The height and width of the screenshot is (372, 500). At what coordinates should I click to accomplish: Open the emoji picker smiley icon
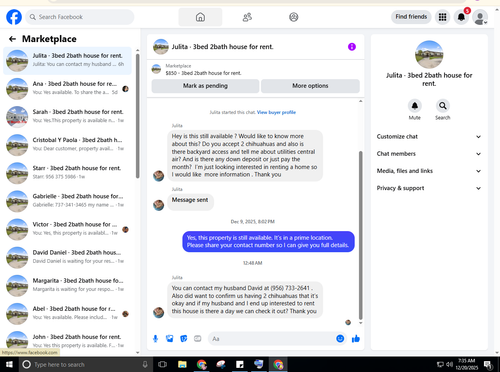click(340, 339)
